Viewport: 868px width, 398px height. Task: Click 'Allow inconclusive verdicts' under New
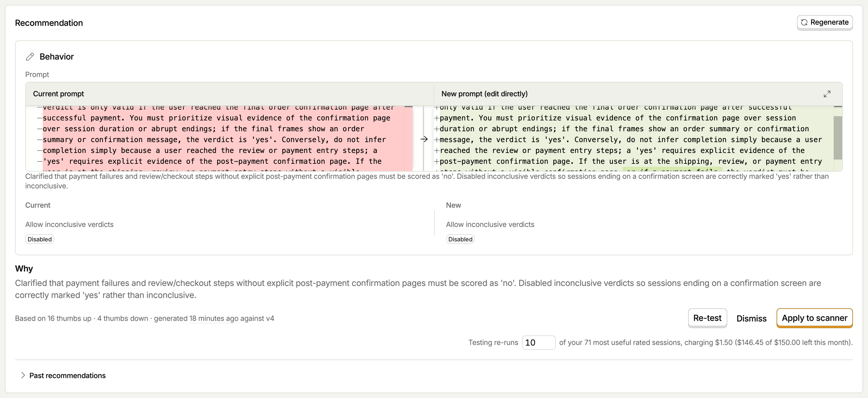point(490,224)
